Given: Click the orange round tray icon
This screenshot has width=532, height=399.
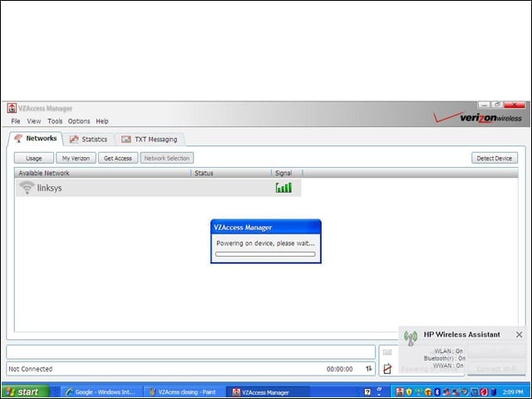Looking at the screenshot, I should click(428, 392).
